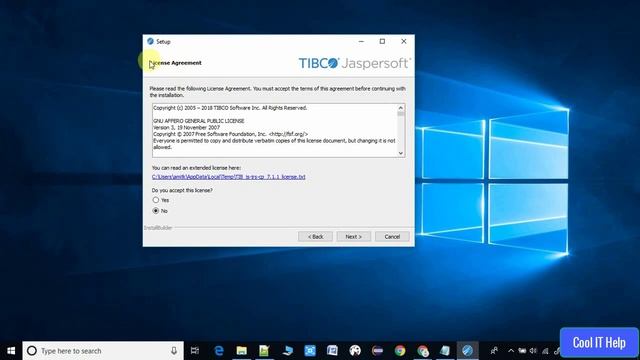Click the license text scroll down arrow
Screen dimensions: 640x360
click(401, 153)
